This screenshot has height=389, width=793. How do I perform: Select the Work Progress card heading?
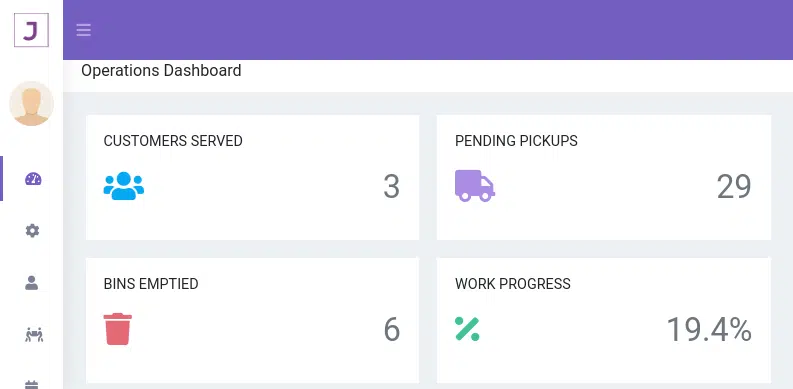click(513, 284)
